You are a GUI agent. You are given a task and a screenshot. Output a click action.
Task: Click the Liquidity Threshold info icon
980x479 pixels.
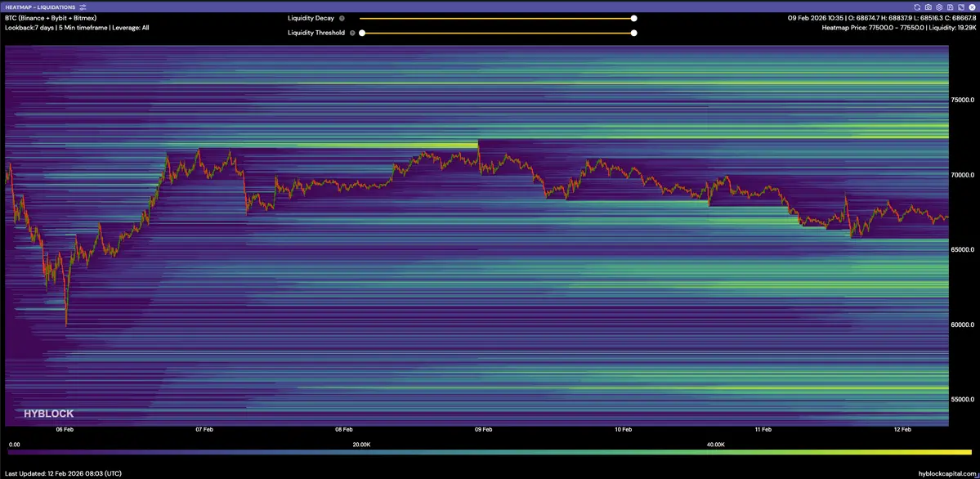[352, 34]
